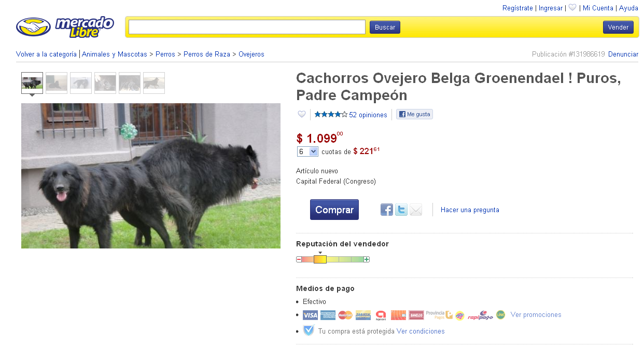This screenshot has width=644, height=346.
Task: Open the 52 opiniones reviews link
Action: (368, 115)
